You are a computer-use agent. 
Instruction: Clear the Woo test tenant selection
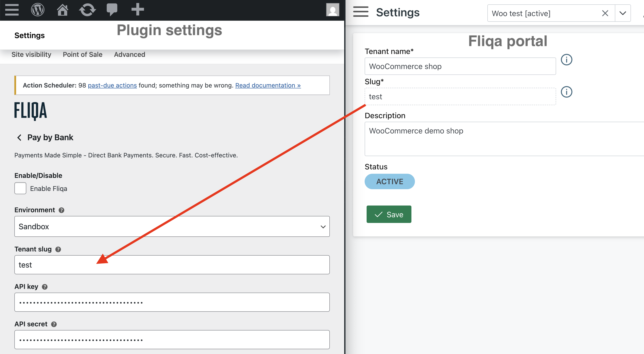(605, 13)
